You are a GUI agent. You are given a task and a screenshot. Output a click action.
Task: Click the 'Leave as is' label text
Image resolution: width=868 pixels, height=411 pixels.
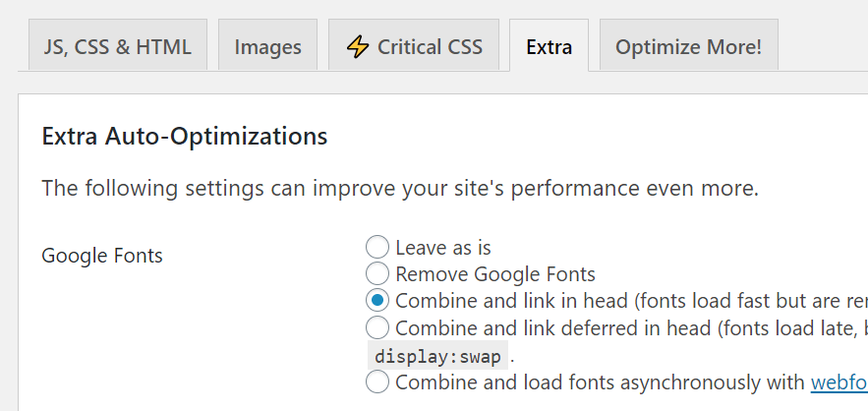click(x=443, y=247)
